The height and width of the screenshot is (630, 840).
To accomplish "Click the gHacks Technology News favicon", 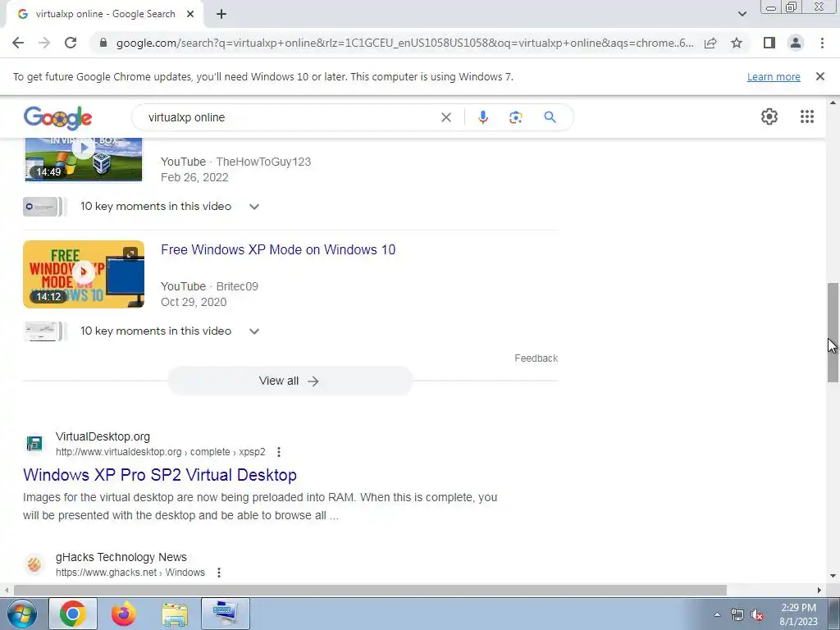I will pos(34,564).
